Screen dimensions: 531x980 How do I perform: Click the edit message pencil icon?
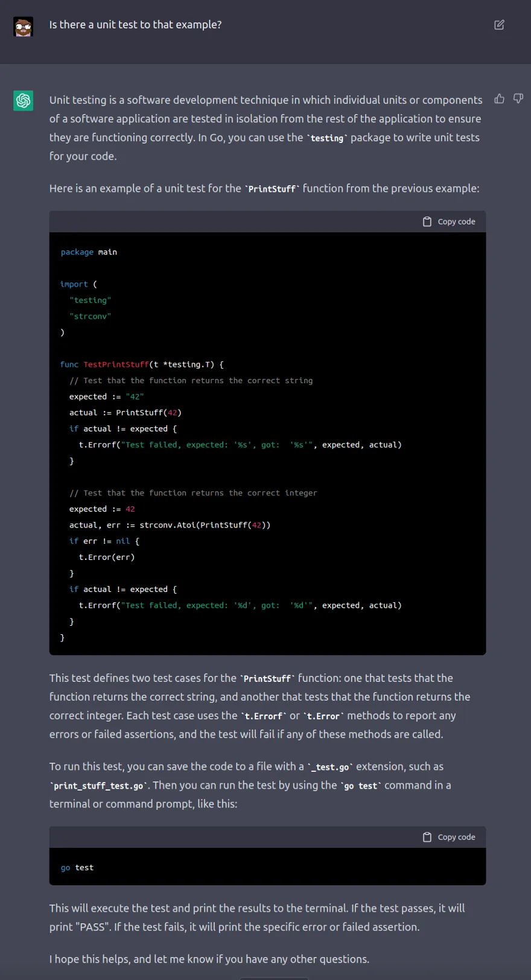[499, 25]
